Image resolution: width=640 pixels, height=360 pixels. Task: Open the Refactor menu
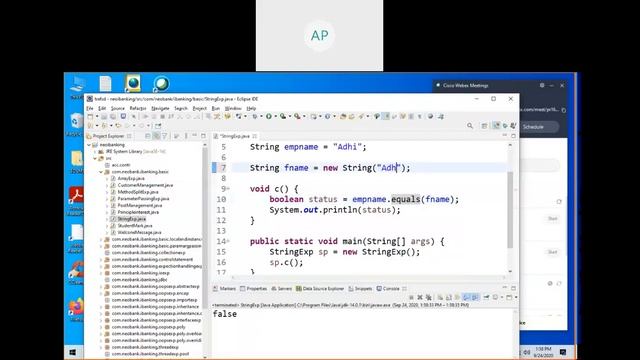(x=138, y=108)
